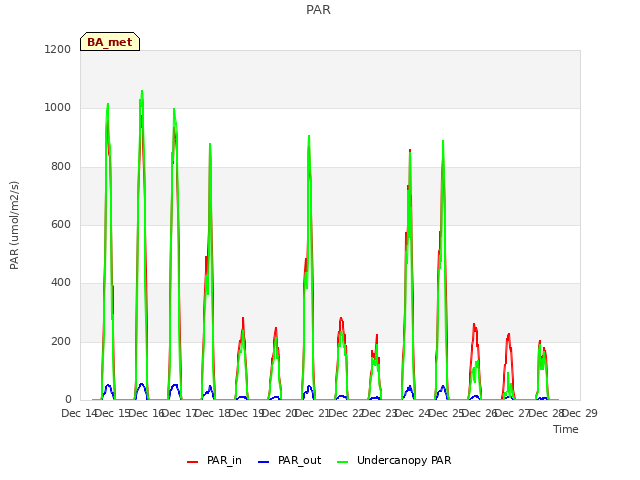Click the Time axis label
Screen dimensions: 640x480
(x=566, y=429)
